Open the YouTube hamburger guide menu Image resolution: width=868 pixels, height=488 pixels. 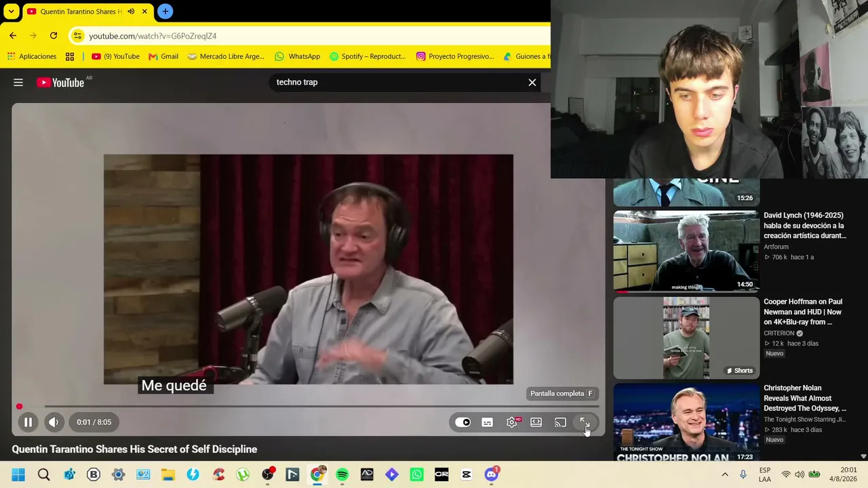18,83
